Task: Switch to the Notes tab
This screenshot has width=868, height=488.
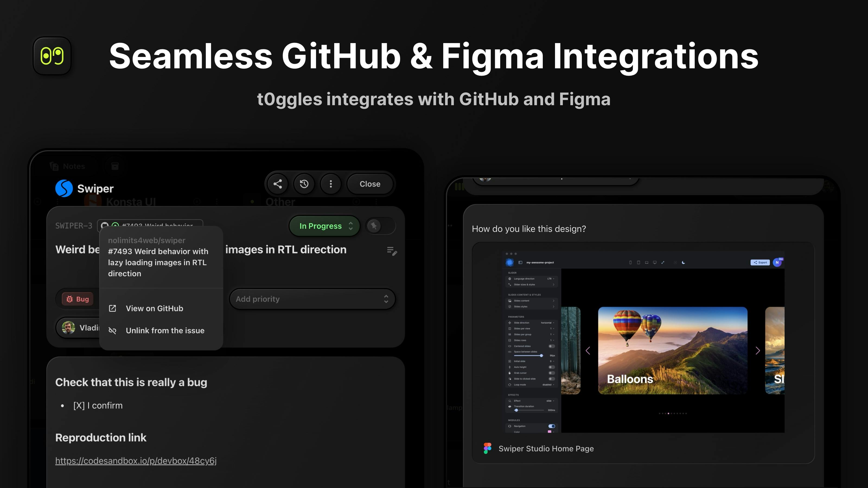Action: [68, 166]
